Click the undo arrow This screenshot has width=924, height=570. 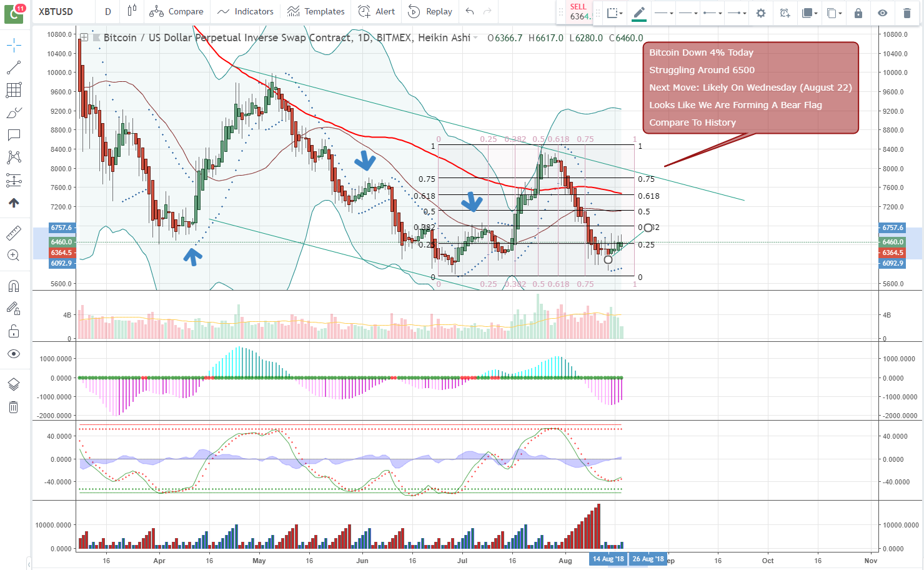pyautogui.click(x=470, y=11)
